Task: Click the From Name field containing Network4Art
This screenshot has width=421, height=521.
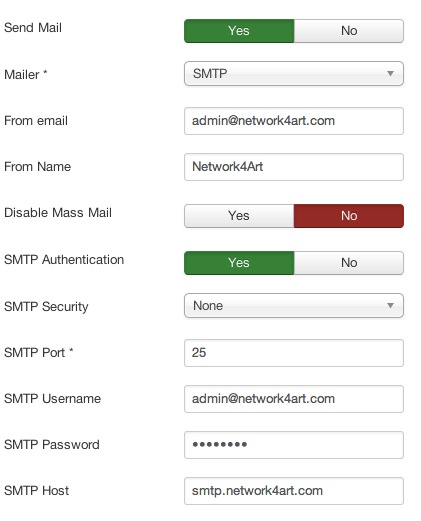Action: click(294, 167)
